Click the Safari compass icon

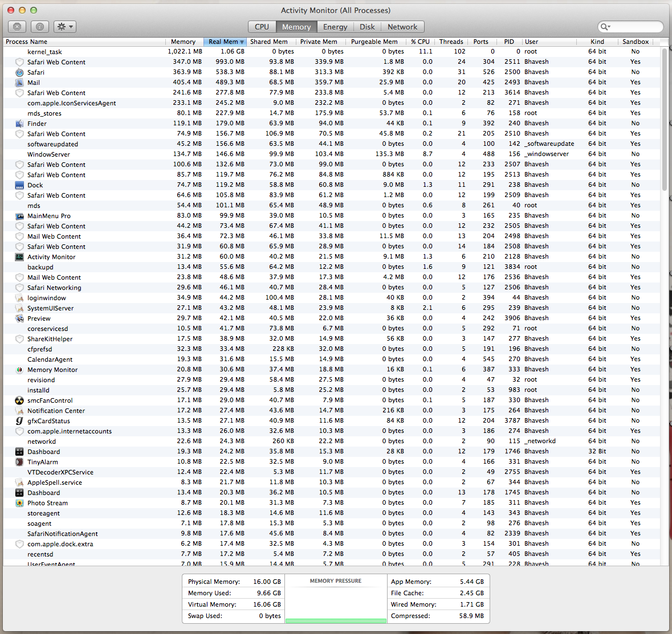(19, 72)
